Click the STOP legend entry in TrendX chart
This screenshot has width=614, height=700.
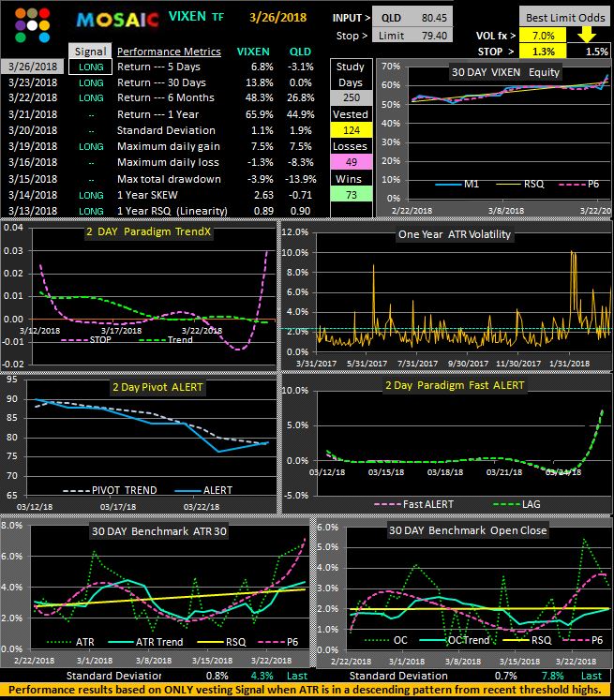[86, 340]
